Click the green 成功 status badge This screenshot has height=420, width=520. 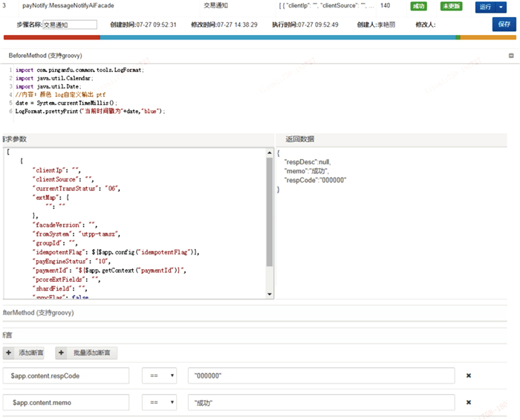418,6
